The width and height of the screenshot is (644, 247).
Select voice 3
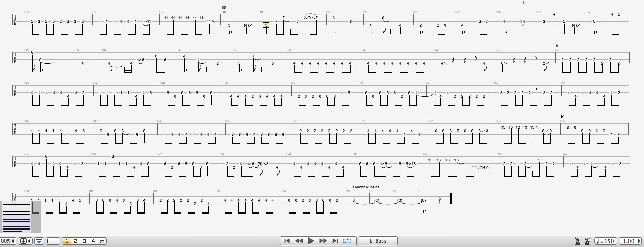(x=84, y=241)
